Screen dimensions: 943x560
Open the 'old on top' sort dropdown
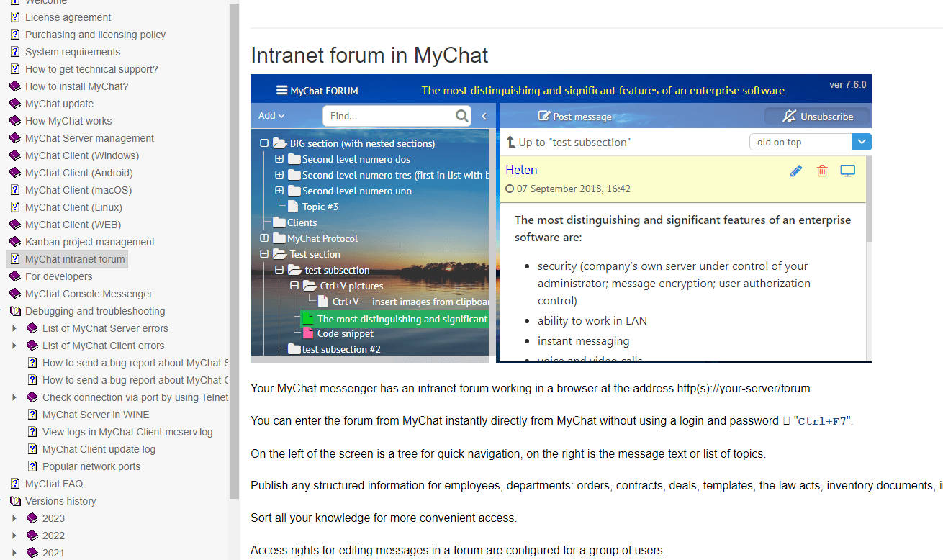811,142
